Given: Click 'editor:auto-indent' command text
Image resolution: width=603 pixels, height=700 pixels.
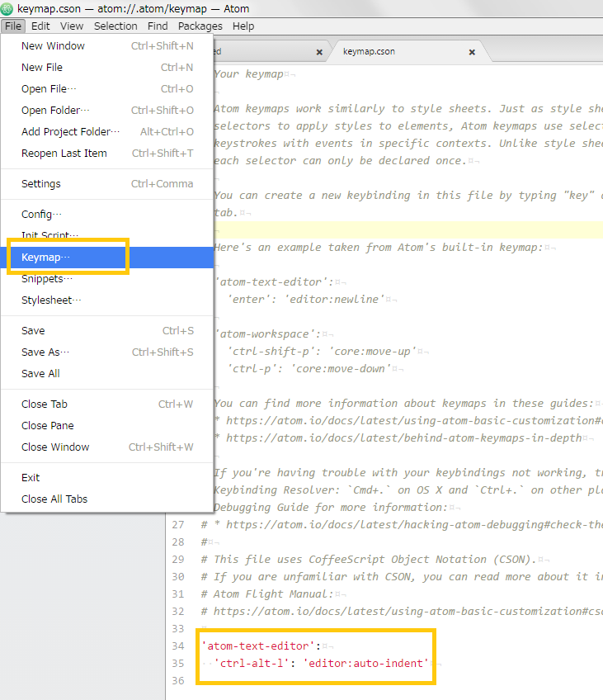Looking at the screenshot, I should [366, 664].
